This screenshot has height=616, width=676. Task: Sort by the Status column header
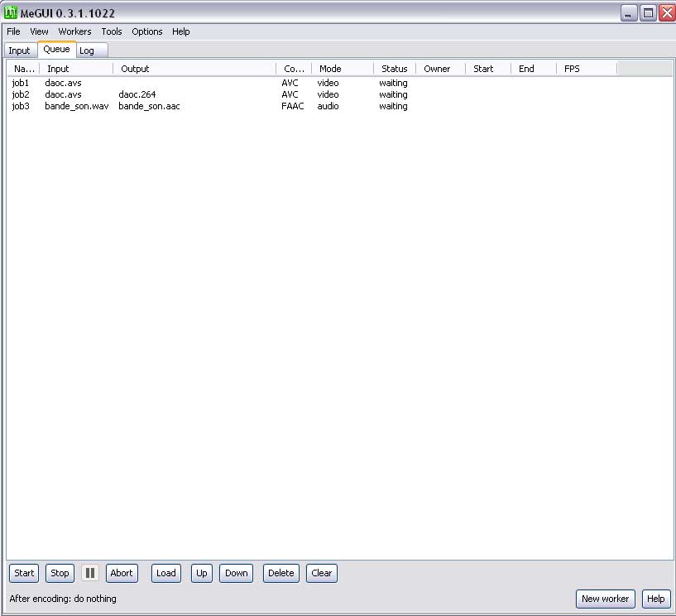[x=395, y=69]
